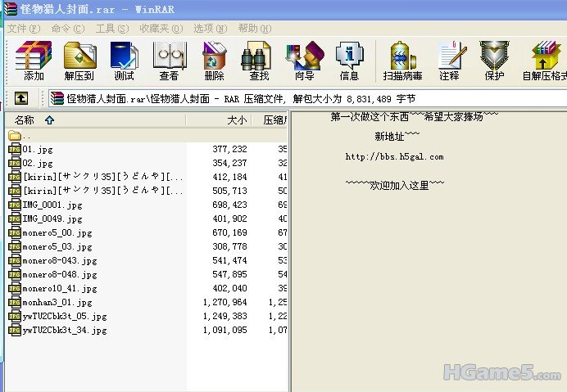Sort files by 大小 column header
This screenshot has height=392, width=567.
(x=236, y=120)
